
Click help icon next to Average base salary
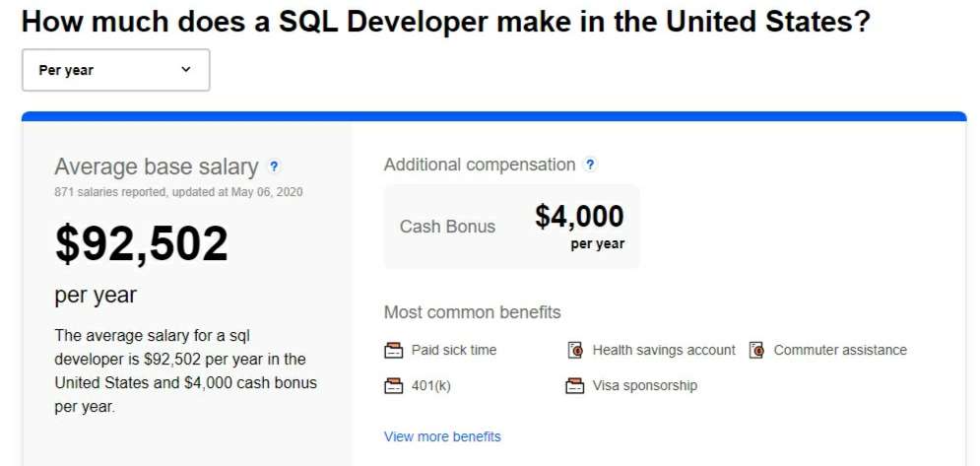[274, 167]
